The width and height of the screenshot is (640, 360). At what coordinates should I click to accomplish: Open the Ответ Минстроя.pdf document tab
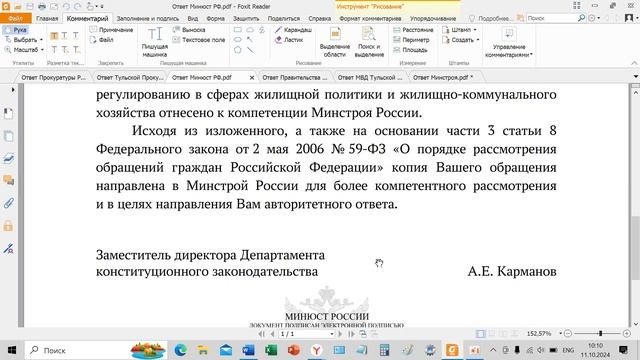(x=443, y=77)
